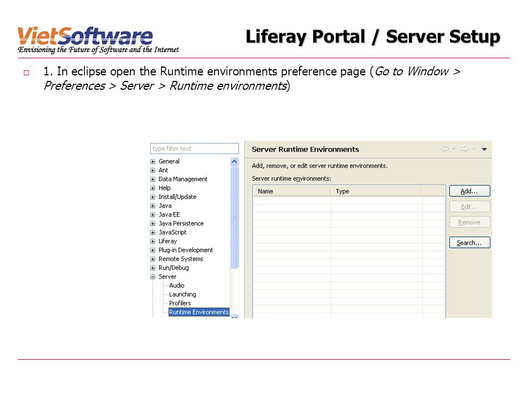This screenshot has height=399, width=532.
Task: Click the back navigation arrow icon
Action: [445, 149]
